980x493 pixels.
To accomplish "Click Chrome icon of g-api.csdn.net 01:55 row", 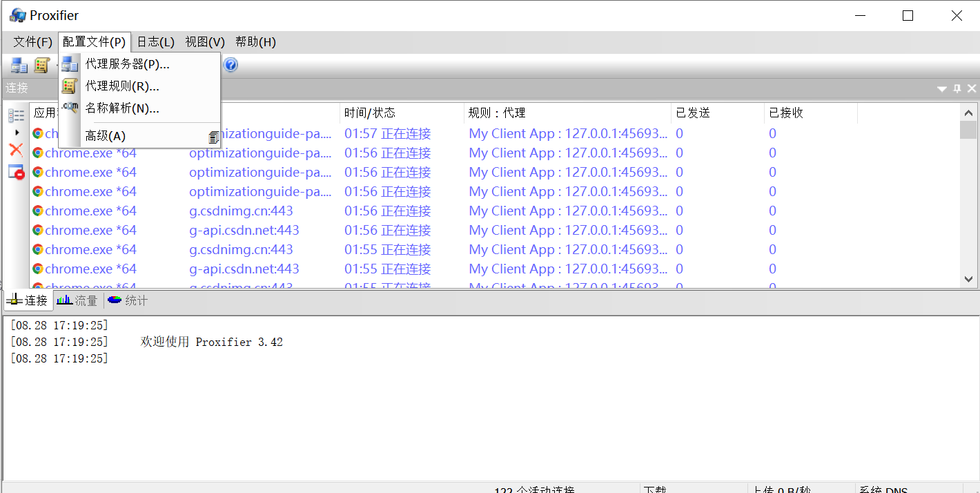I will [38, 269].
